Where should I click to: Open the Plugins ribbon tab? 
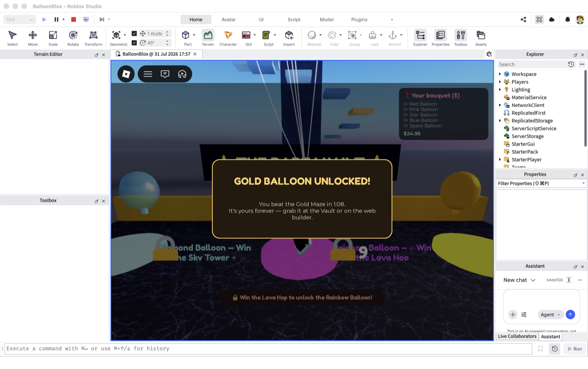coord(359,19)
